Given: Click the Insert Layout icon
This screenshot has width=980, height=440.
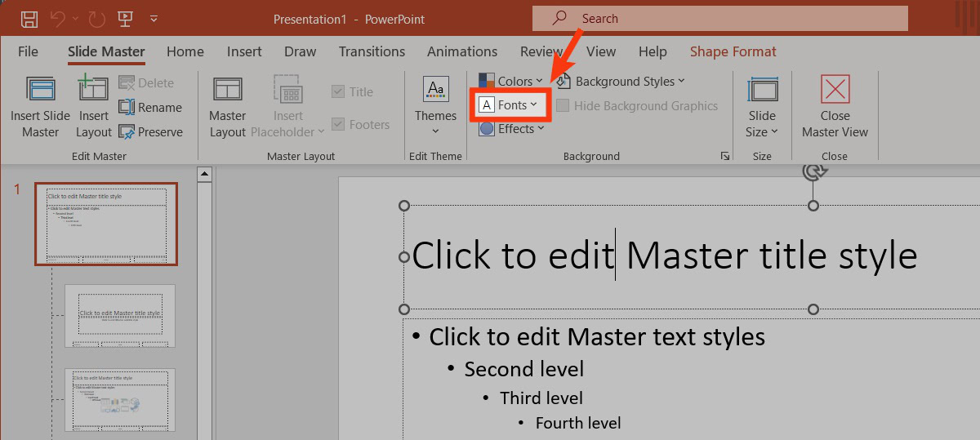Looking at the screenshot, I should 93,90.
